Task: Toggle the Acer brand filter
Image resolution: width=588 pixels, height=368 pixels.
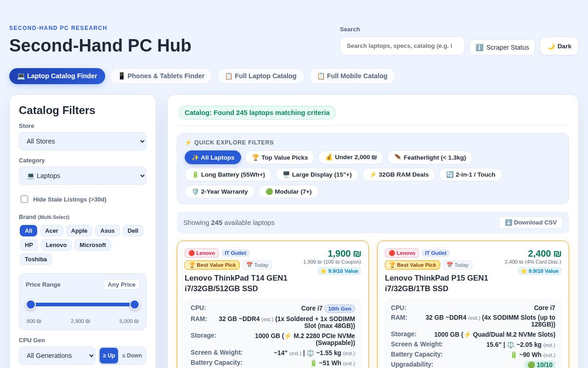Action: (51, 231)
